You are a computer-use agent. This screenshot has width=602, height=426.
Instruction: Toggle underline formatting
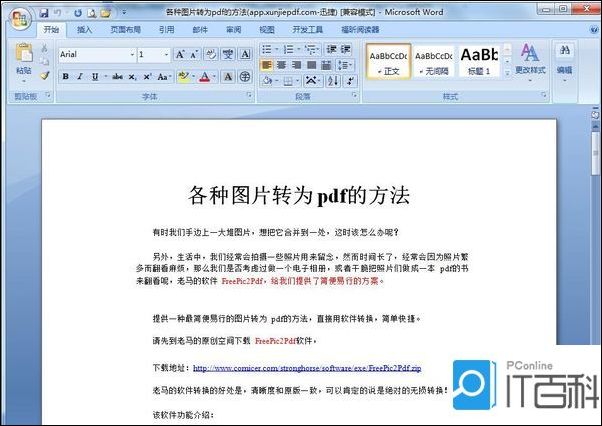(95, 76)
